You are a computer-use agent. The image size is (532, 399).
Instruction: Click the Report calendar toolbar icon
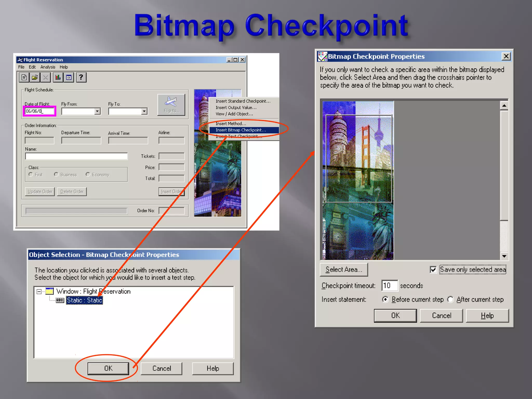click(69, 77)
